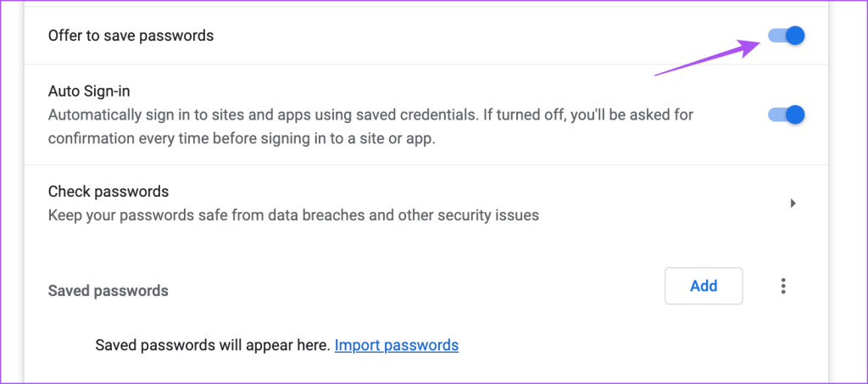Open the Saved passwords three-dot menu
The image size is (868, 384).
[783, 287]
